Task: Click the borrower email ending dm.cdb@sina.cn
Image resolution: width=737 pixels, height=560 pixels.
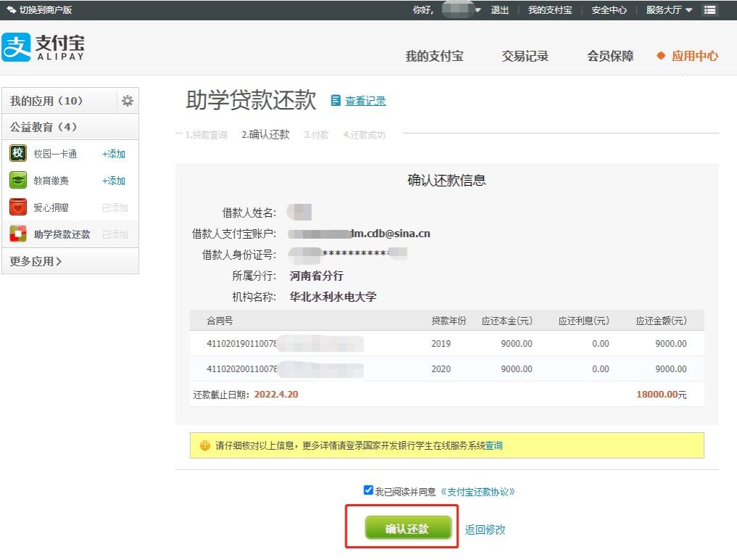Action: [x=359, y=234]
